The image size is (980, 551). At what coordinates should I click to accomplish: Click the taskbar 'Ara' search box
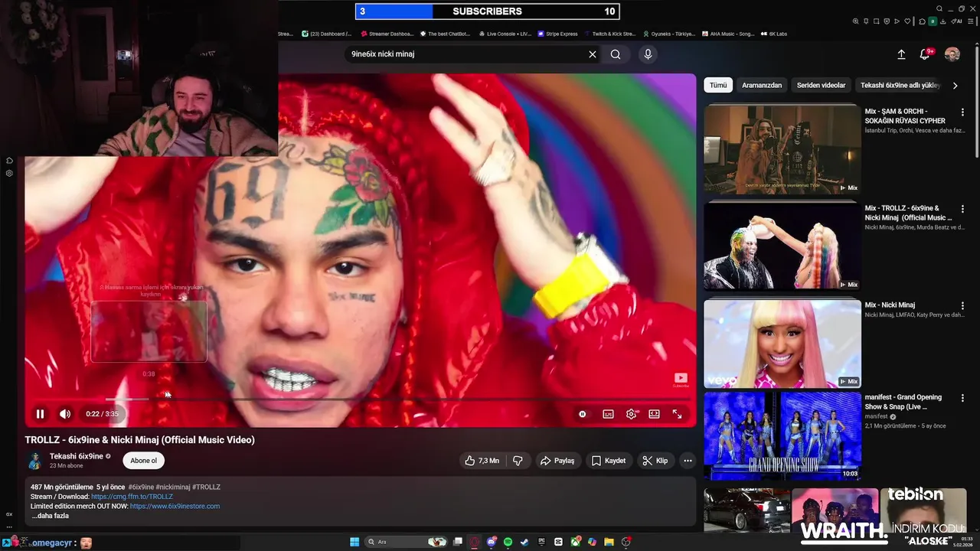(x=406, y=542)
